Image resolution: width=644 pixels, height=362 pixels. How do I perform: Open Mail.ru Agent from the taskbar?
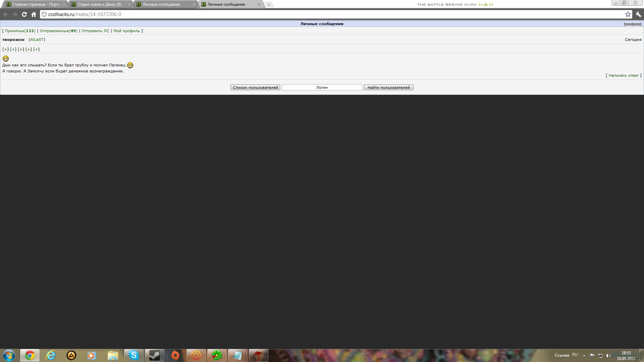click(x=196, y=355)
